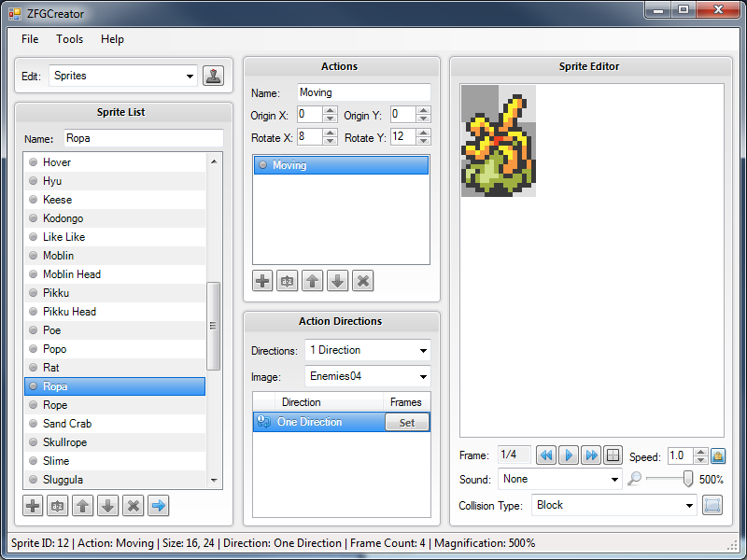
Task: Select Kodongo in the Sprite List
Action: pos(115,218)
